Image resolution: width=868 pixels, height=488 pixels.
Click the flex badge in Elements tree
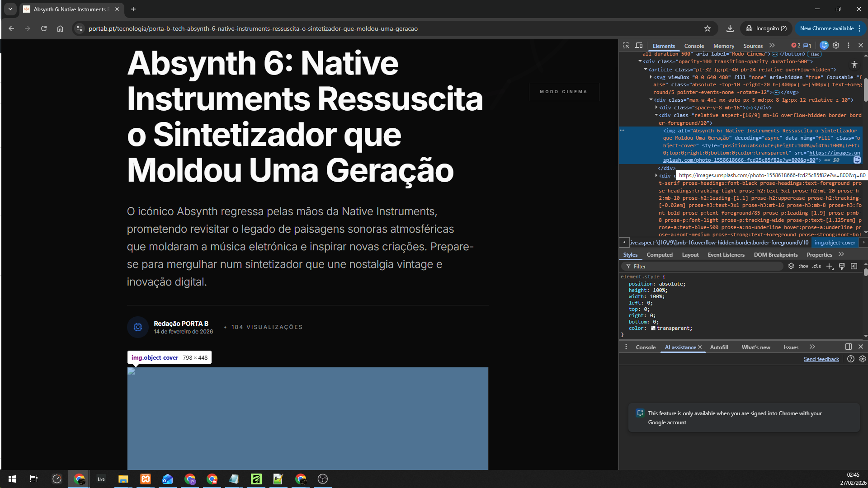(x=815, y=54)
